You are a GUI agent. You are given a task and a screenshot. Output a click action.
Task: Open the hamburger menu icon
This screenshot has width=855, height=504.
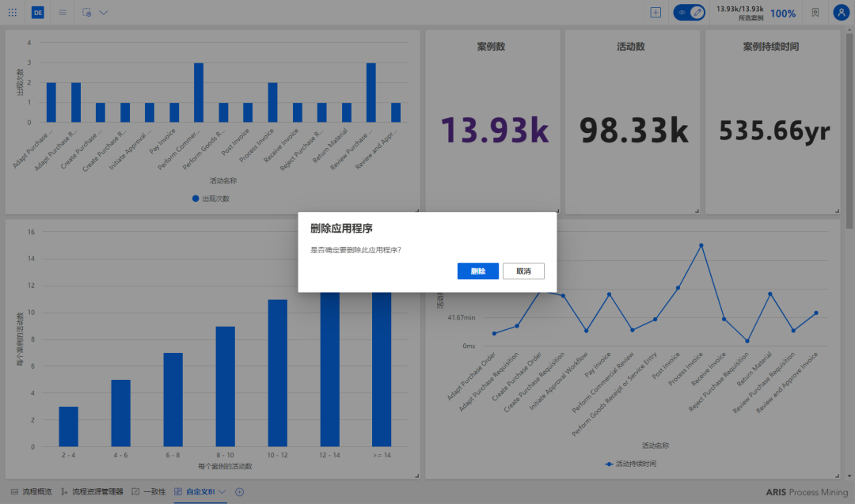(63, 12)
